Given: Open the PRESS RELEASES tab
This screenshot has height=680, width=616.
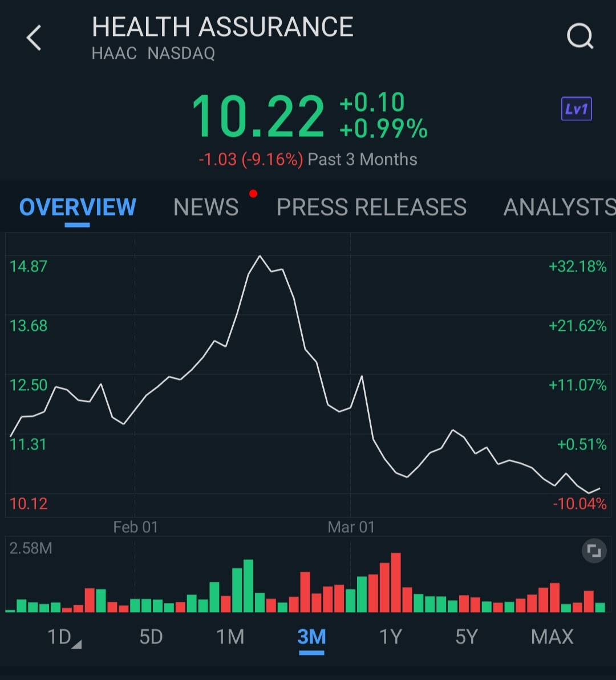Looking at the screenshot, I should [371, 207].
